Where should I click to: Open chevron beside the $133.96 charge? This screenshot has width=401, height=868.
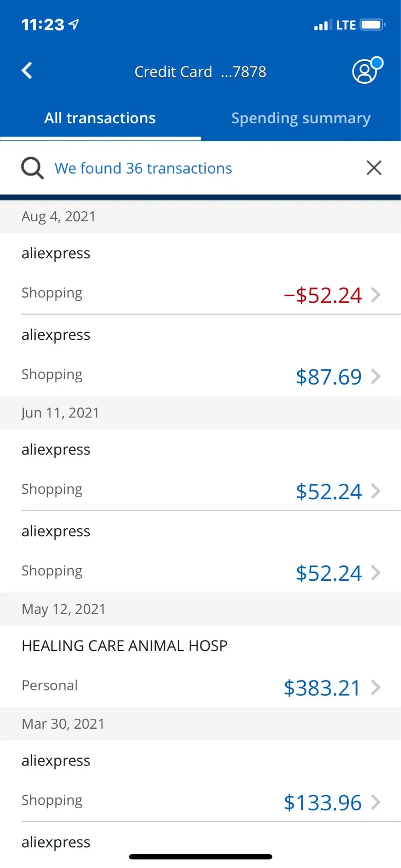(376, 802)
